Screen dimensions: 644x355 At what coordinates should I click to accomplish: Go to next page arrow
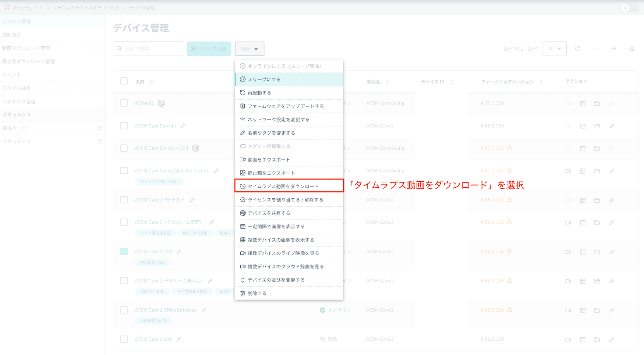click(613, 49)
